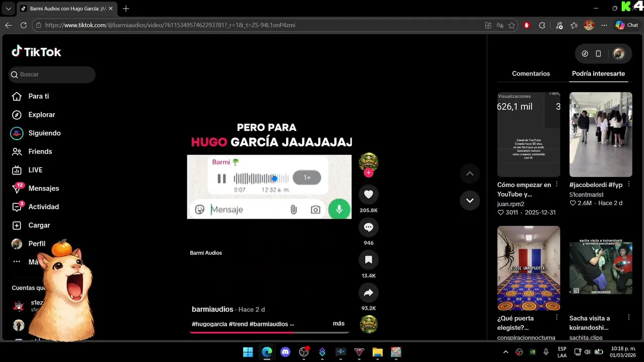Show hidden system tray icons
The image size is (644, 362).
coord(506,352)
